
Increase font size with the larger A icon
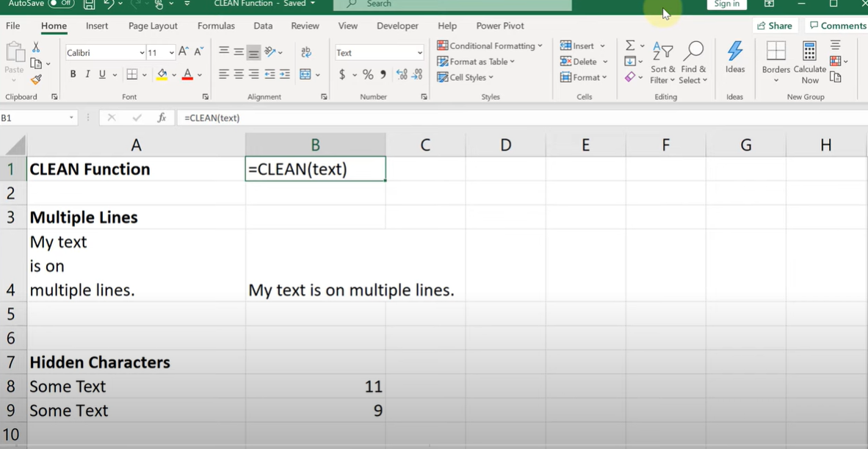click(x=184, y=52)
